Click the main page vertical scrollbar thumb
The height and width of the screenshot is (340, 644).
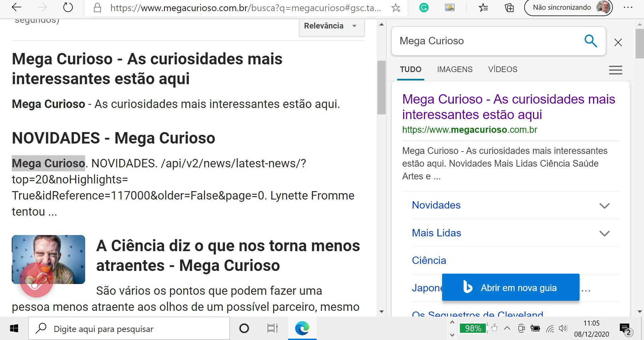click(x=381, y=87)
